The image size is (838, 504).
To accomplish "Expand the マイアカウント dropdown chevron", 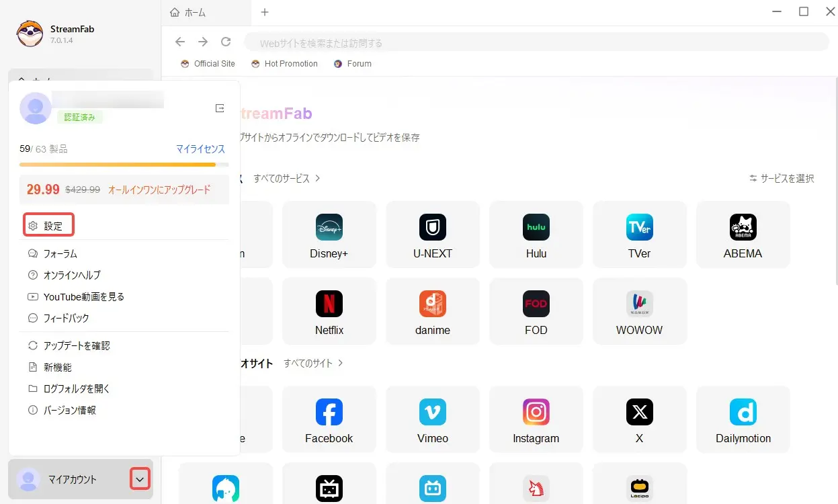I will 140,479.
